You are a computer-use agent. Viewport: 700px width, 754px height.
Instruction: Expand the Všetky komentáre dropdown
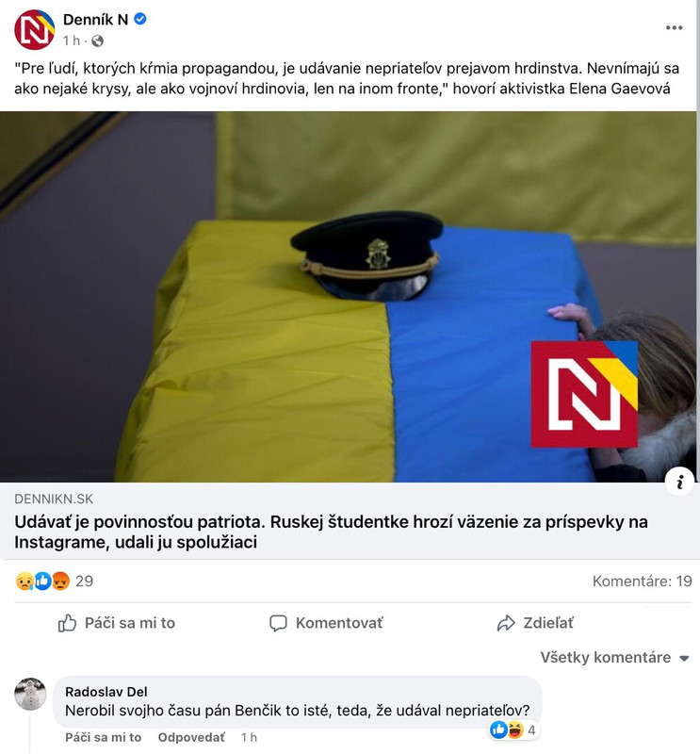click(x=615, y=657)
